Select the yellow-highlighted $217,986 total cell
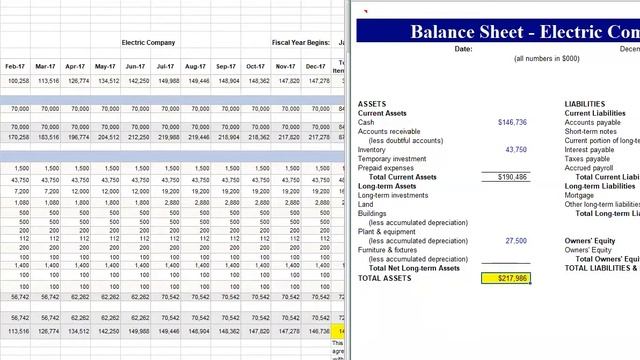Viewport: 640px width, 360px height. click(506, 278)
